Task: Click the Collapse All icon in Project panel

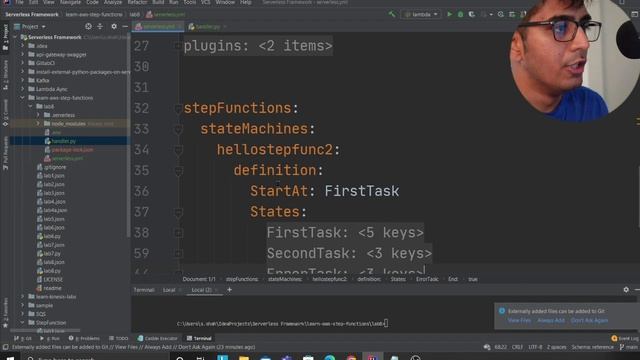Action: click(x=100, y=27)
